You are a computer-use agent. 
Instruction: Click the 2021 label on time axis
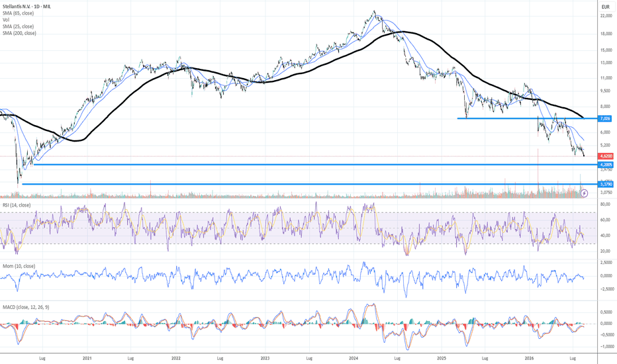click(x=87, y=359)
